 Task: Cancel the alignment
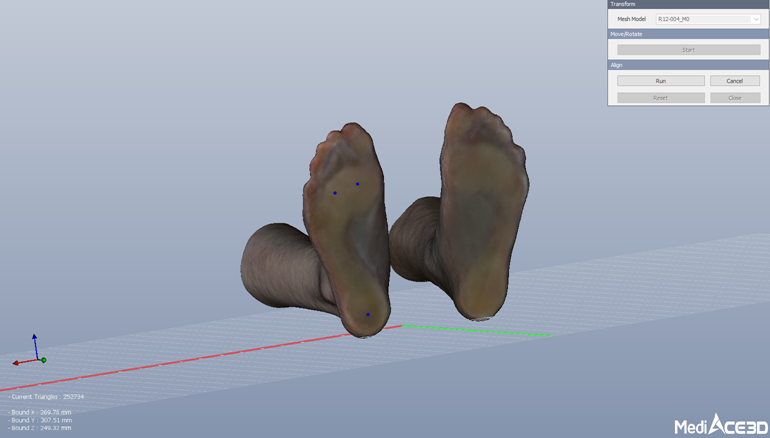[735, 81]
